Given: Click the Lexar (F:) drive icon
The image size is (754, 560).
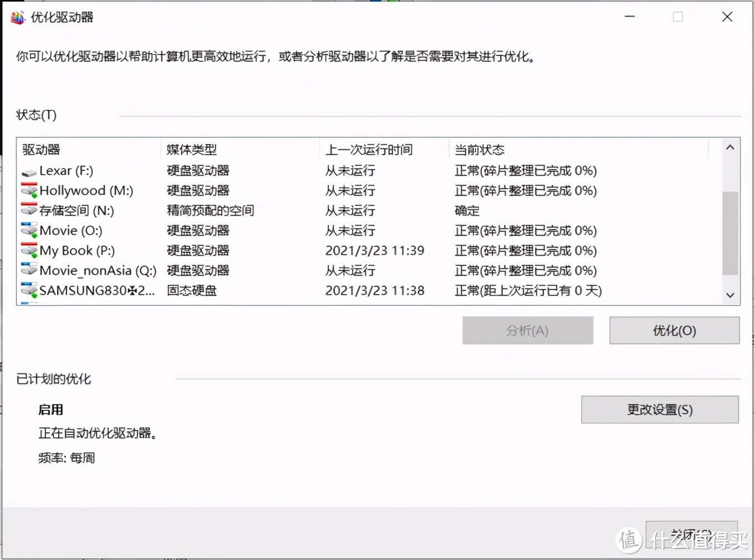Looking at the screenshot, I should pyautogui.click(x=28, y=171).
